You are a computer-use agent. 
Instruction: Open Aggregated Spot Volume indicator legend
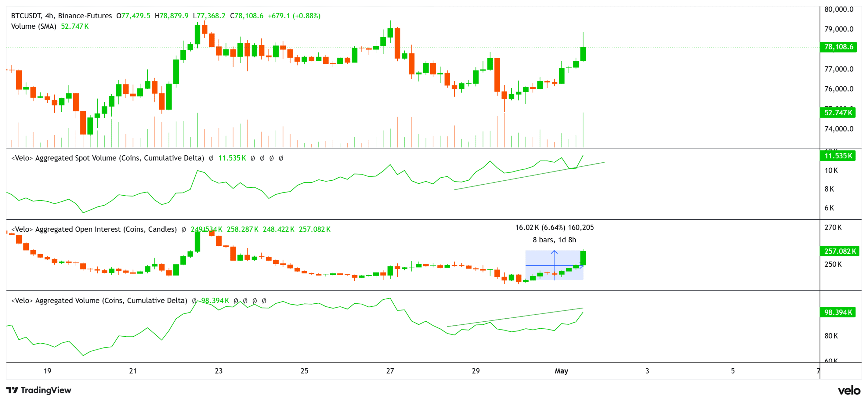tap(108, 158)
